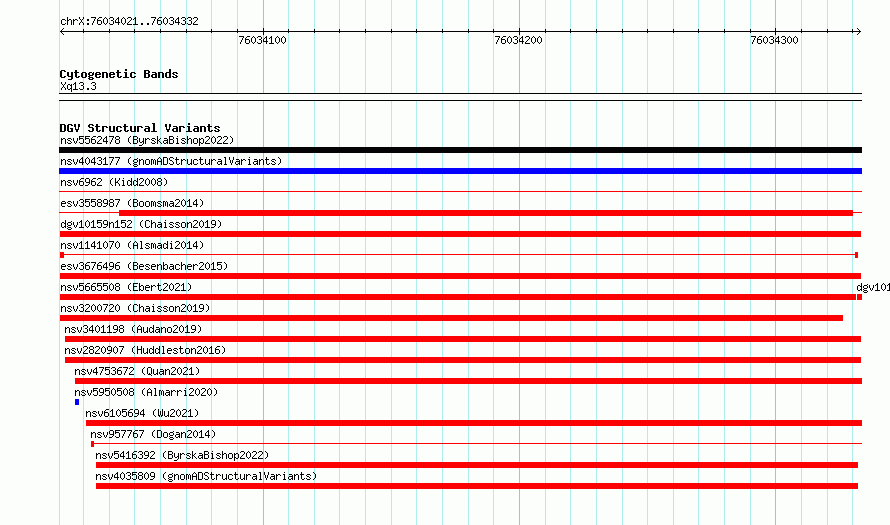Click the left arrow end of the ruler
The image size is (890, 525).
click(x=62, y=31)
